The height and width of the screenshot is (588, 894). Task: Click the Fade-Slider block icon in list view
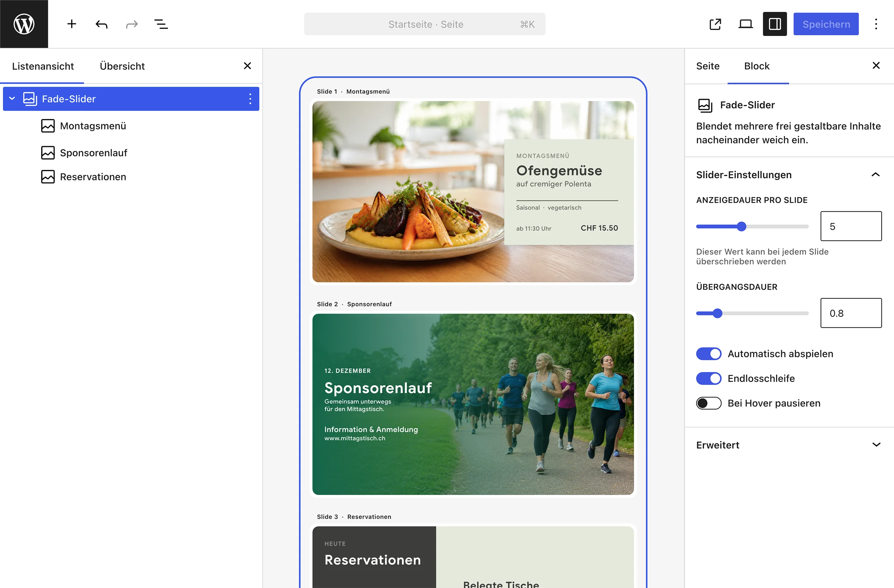coord(30,99)
